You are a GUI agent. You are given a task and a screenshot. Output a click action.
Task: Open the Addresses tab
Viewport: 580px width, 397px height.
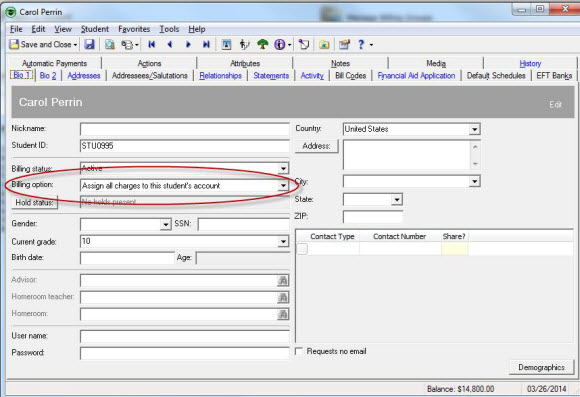84,75
